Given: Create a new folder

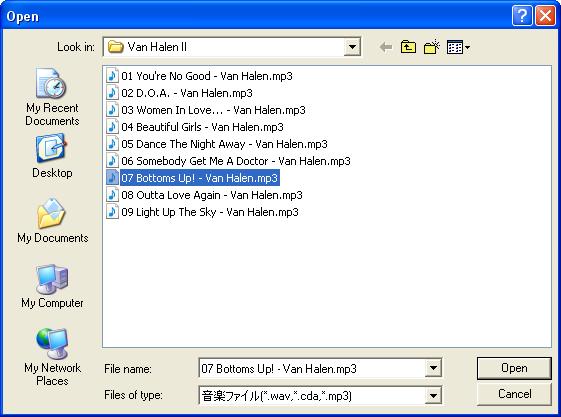Looking at the screenshot, I should tap(432, 47).
